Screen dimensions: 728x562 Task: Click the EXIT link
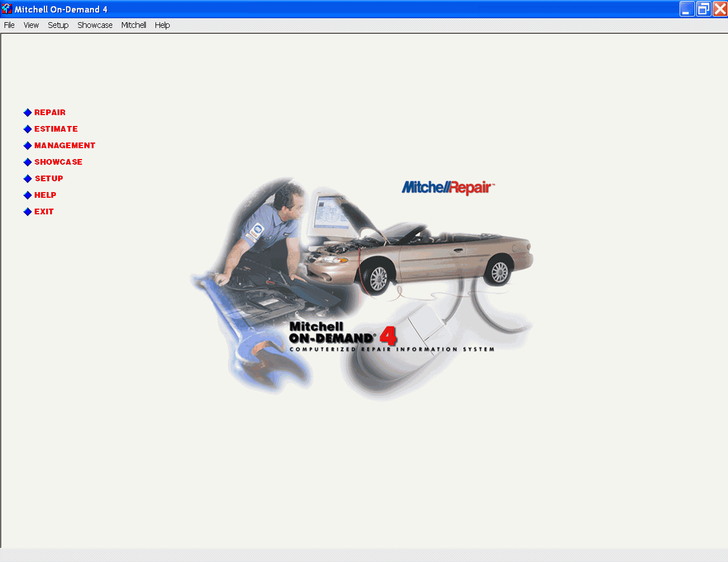click(44, 211)
